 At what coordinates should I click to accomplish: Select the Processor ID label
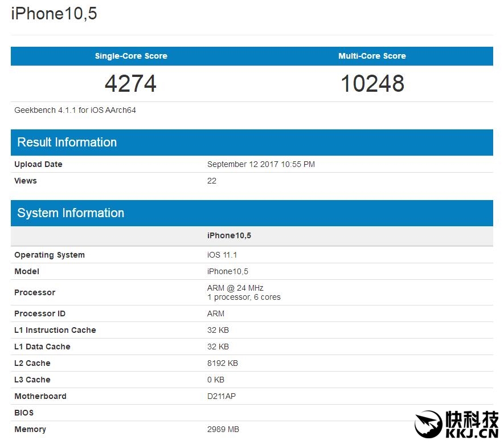[40, 313]
